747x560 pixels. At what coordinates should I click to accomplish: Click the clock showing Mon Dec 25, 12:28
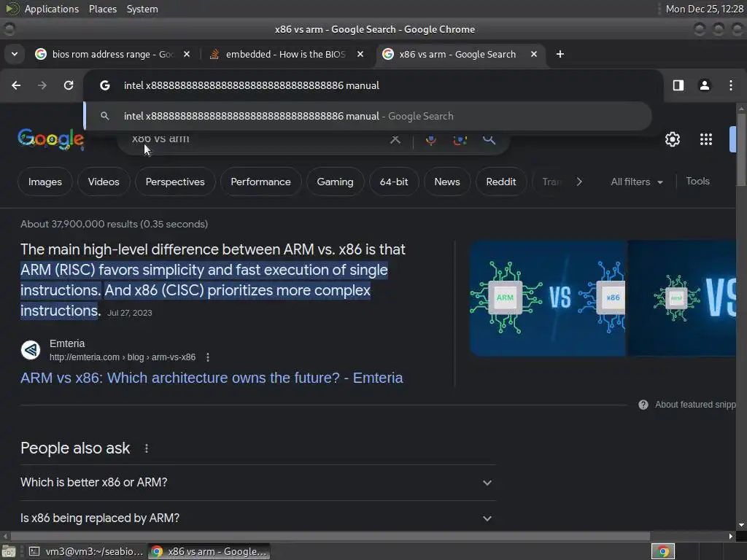[x=704, y=9]
